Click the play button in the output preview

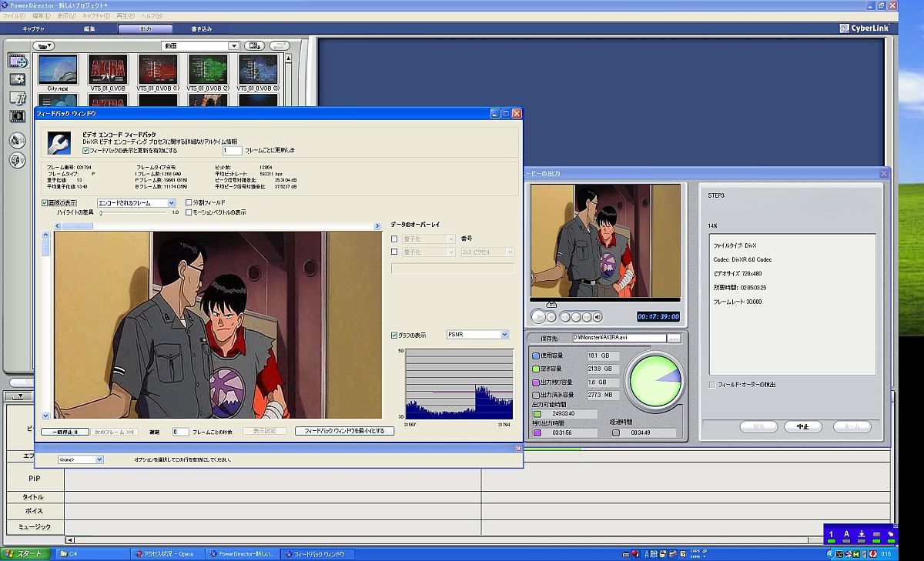[x=539, y=317]
